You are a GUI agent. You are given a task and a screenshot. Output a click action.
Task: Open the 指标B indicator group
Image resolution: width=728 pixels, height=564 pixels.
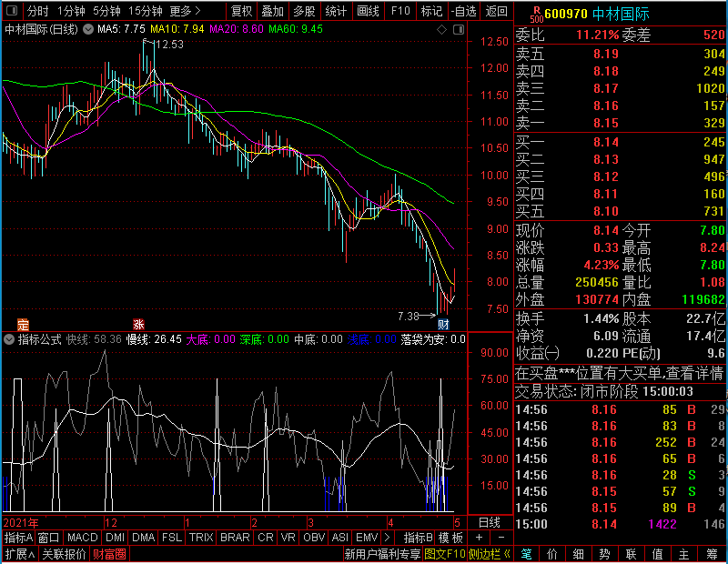419,538
